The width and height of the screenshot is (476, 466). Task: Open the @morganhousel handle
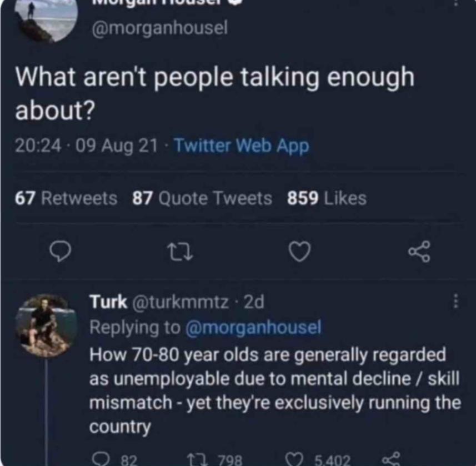click(159, 28)
